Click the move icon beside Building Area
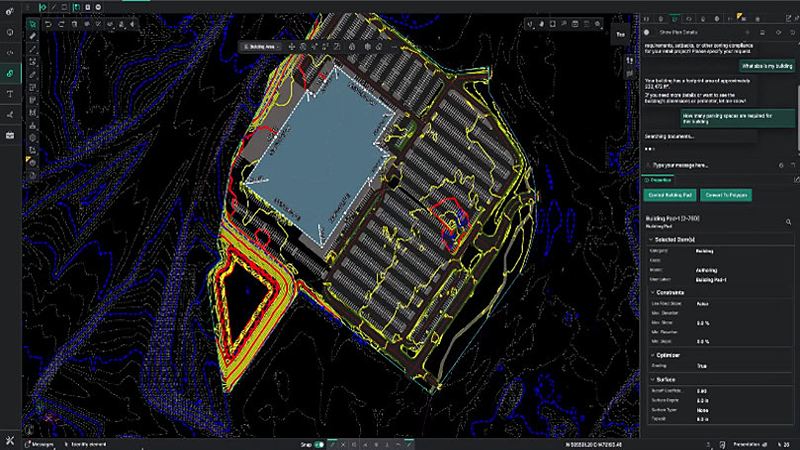Screen dimensions: 800x450 (292, 46)
